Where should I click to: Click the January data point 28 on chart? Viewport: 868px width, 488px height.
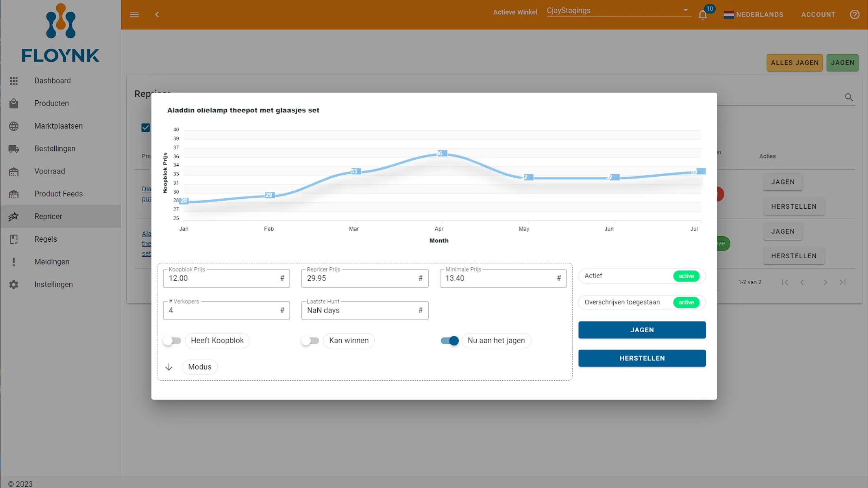184,201
